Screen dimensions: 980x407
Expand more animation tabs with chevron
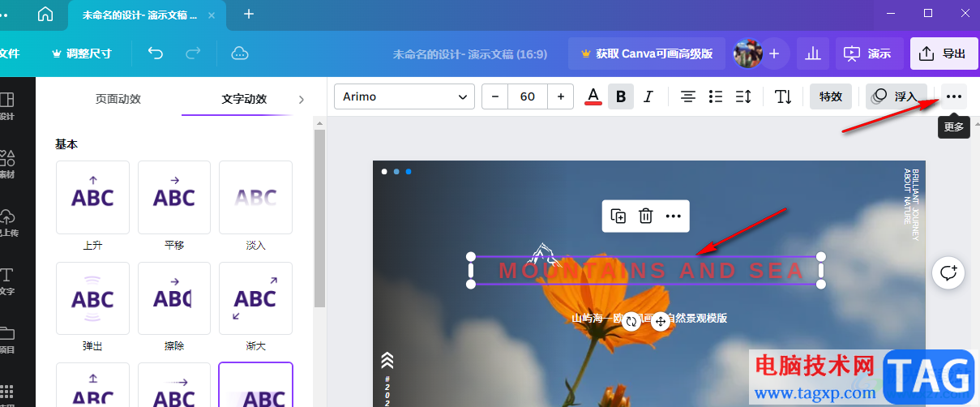pyautogui.click(x=302, y=99)
